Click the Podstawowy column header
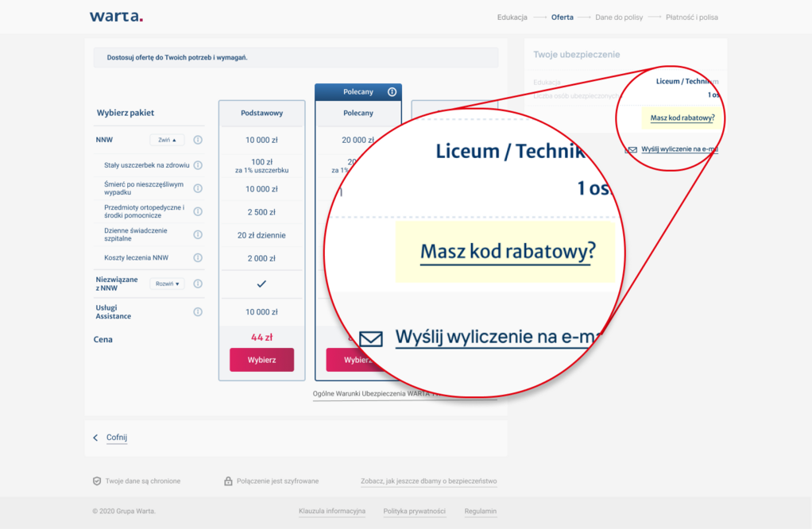The width and height of the screenshot is (812, 529). [x=261, y=113]
